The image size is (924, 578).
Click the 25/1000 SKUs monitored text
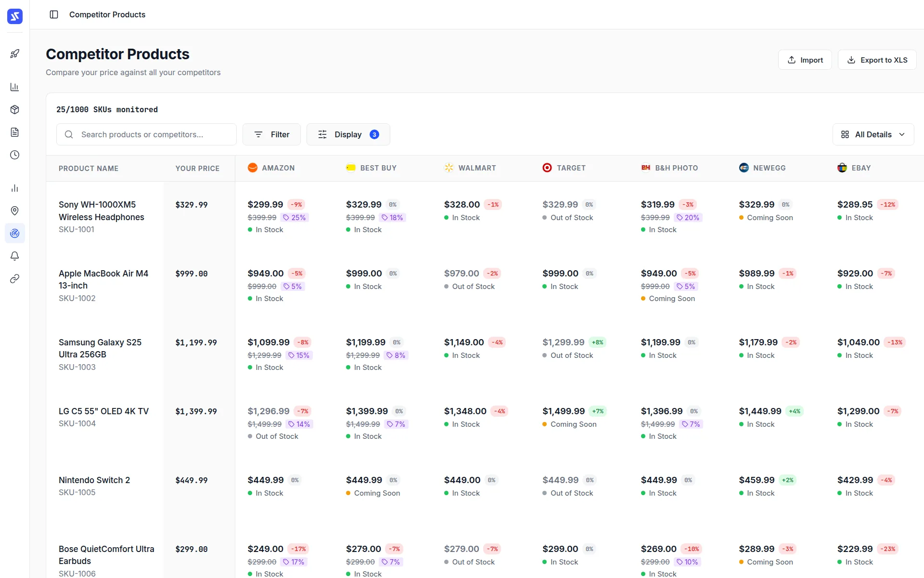tap(107, 110)
